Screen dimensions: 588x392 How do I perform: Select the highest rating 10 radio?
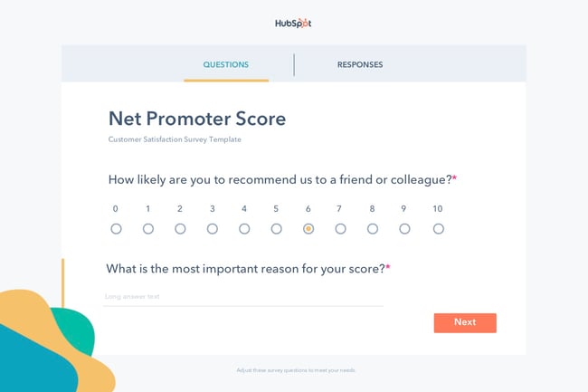[x=438, y=229]
